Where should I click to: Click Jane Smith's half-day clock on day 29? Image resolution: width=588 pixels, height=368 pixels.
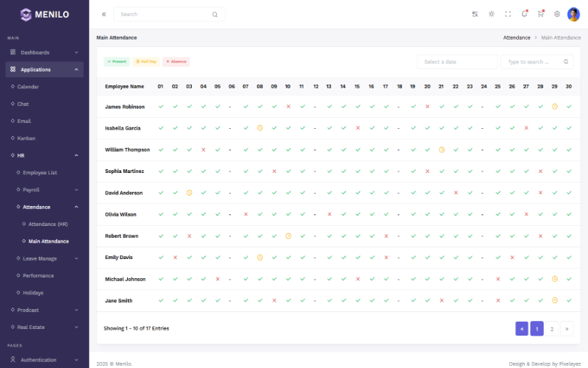[x=555, y=300]
